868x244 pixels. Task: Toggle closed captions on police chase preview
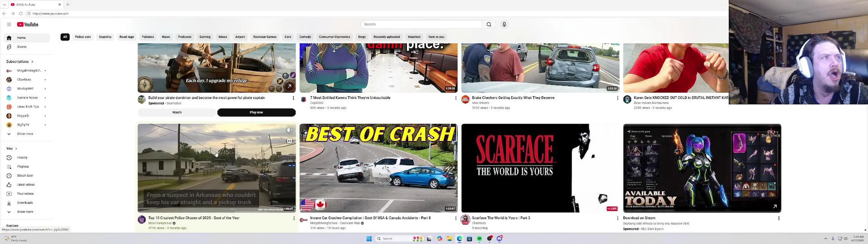289,141
